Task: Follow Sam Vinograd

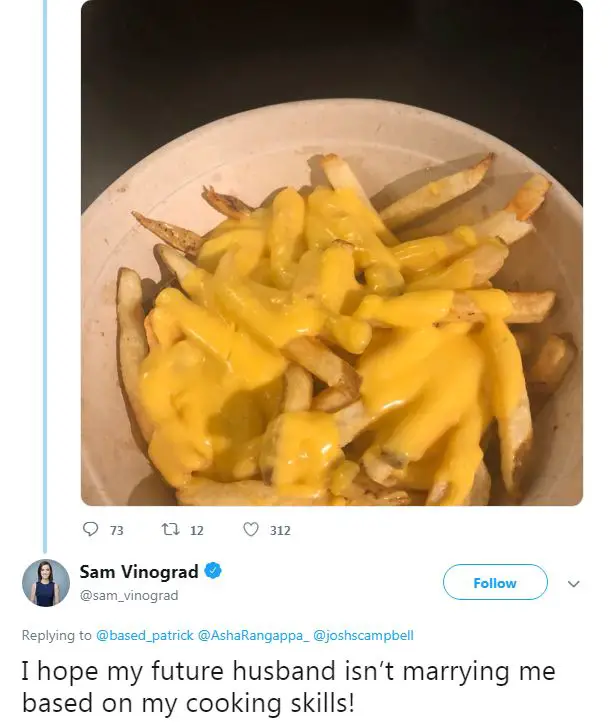Action: pos(495,582)
